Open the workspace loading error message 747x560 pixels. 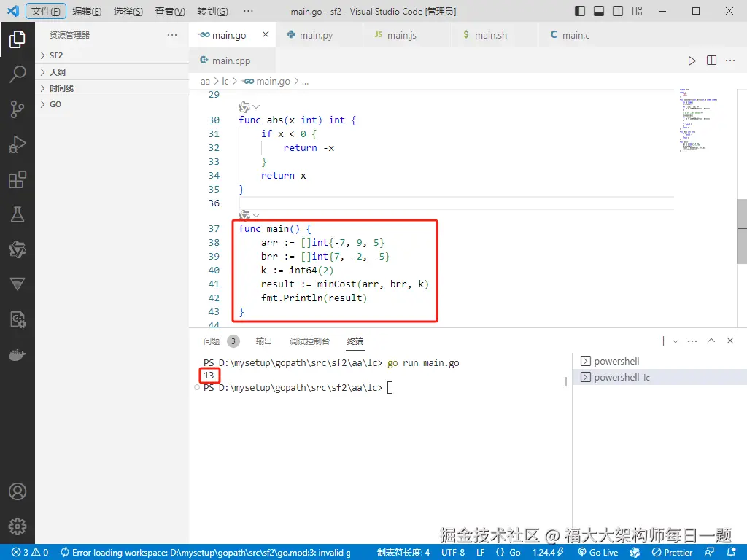(x=205, y=553)
